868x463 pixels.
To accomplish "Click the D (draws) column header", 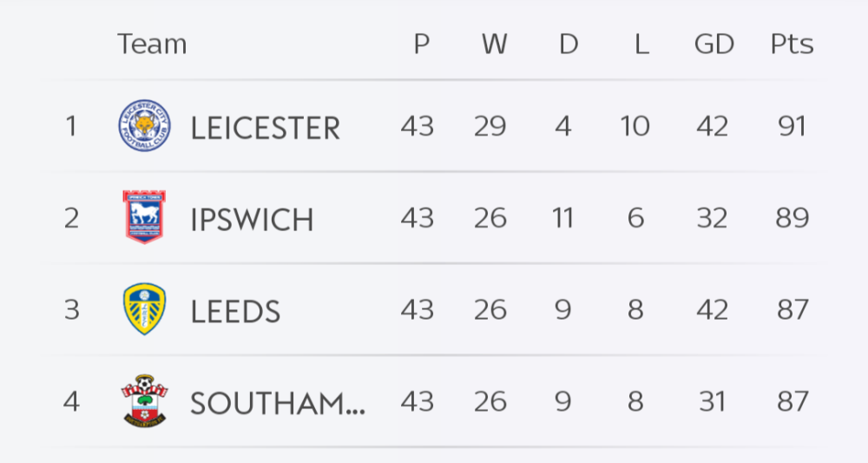I will pyautogui.click(x=568, y=44).
